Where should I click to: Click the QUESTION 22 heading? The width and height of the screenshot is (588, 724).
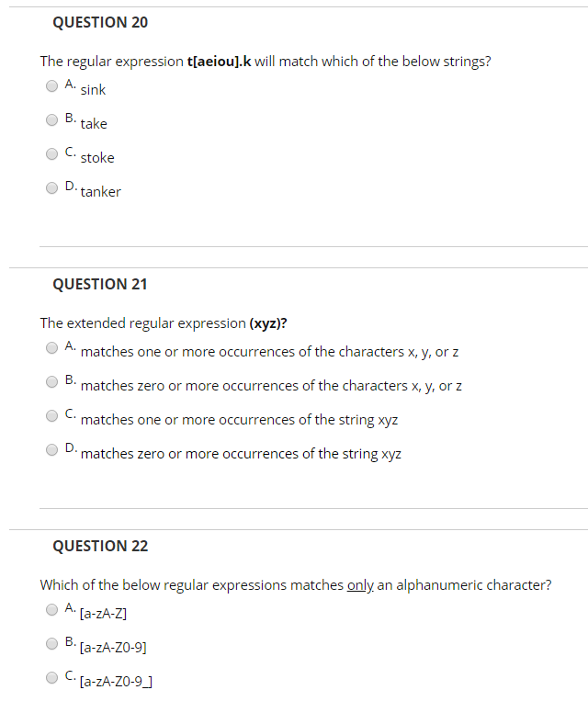click(100, 546)
